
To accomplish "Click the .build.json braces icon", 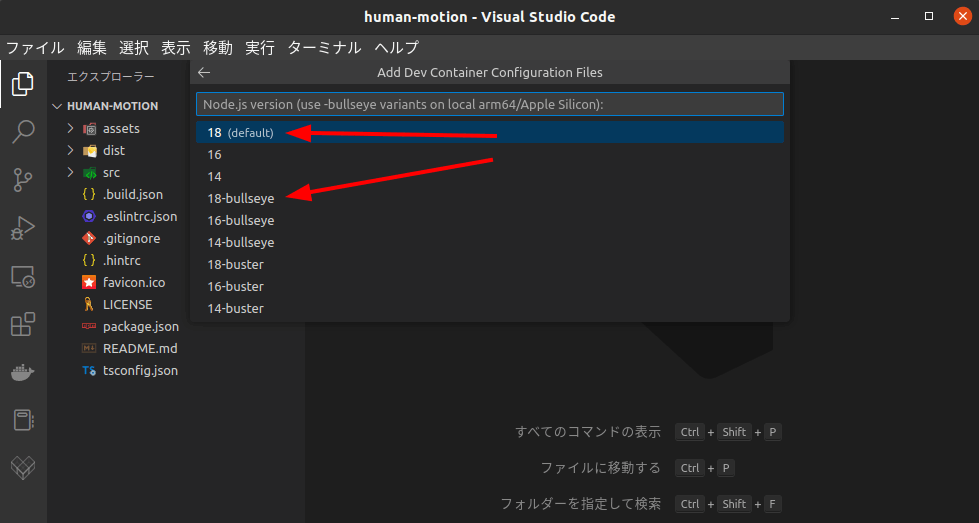I will (89, 195).
